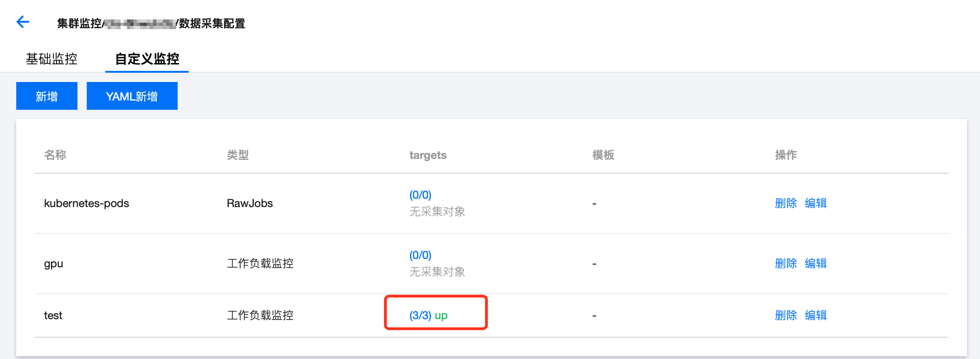Open the (3/3) targets link for test
The width and height of the screenshot is (980, 359).
click(420, 315)
